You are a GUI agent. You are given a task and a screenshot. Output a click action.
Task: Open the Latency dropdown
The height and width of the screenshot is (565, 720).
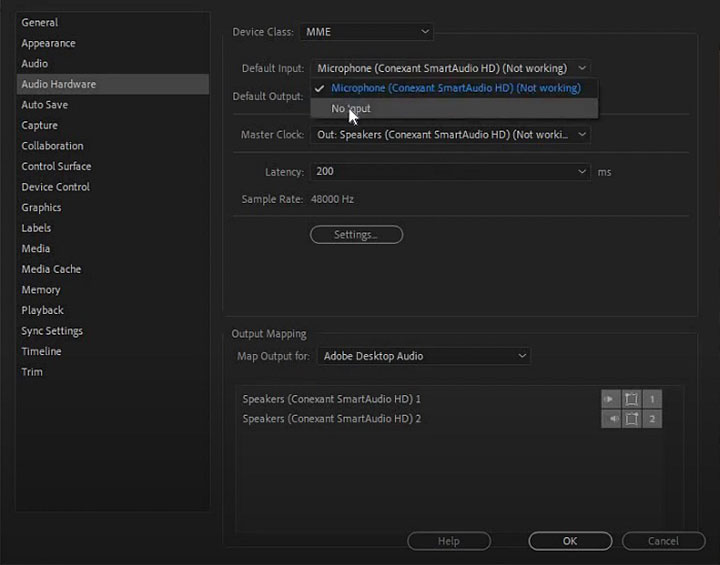450,172
